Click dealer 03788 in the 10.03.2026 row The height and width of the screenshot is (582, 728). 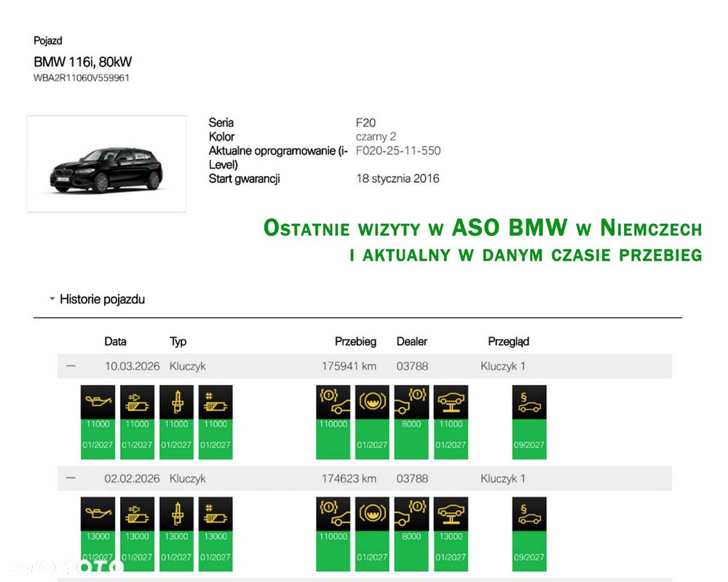tap(412, 366)
